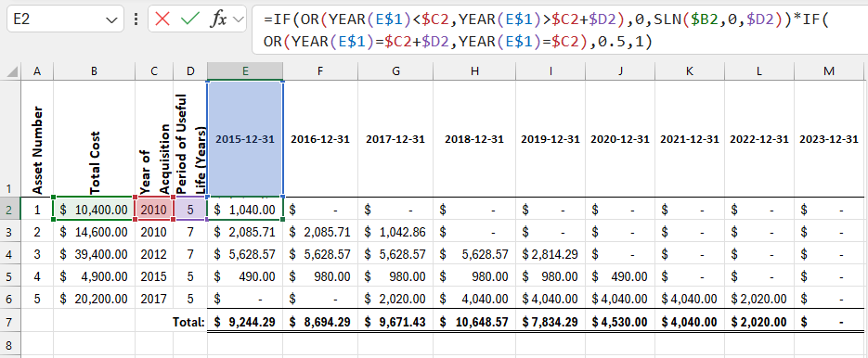Open the Name Box dropdown arrow

(x=110, y=19)
